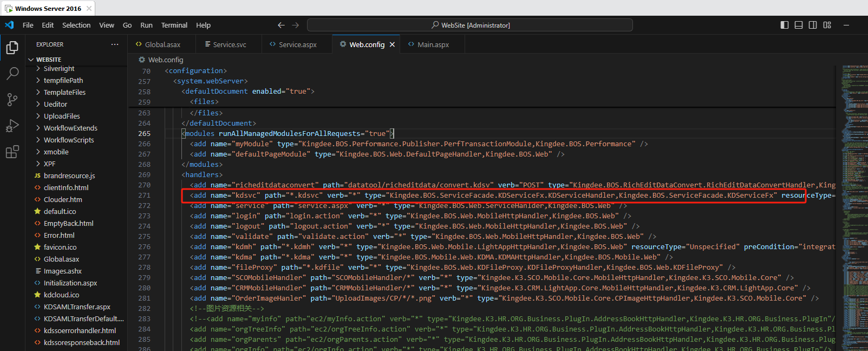Collapse the WEBSITE root folder
Viewport: 868px width, 351px height.
point(31,60)
